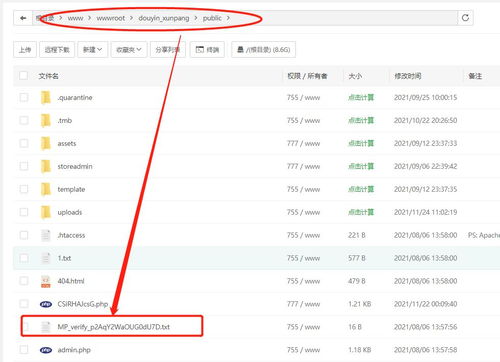
Task: Sort by the 修改时间 column header
Action: pyautogui.click(x=408, y=76)
